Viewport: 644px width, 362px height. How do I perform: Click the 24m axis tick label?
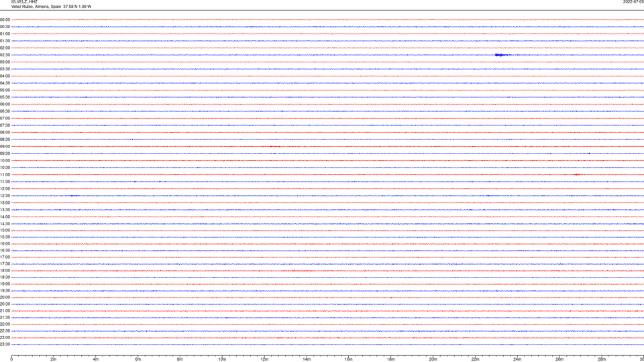517,359
